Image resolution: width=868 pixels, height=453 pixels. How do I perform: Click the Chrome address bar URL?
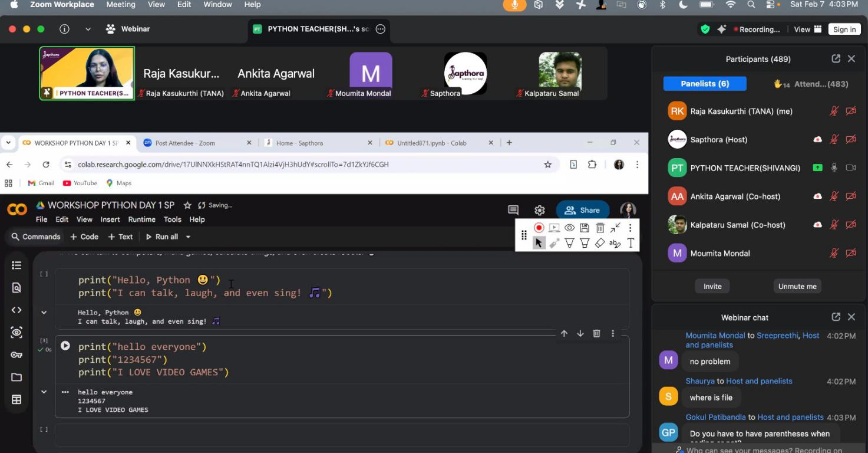coord(233,165)
